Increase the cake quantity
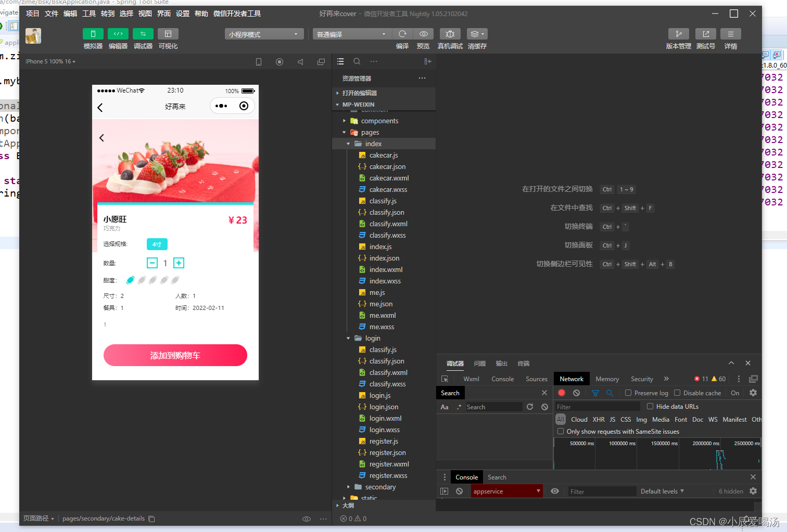The width and height of the screenshot is (787, 532). pyautogui.click(x=179, y=263)
